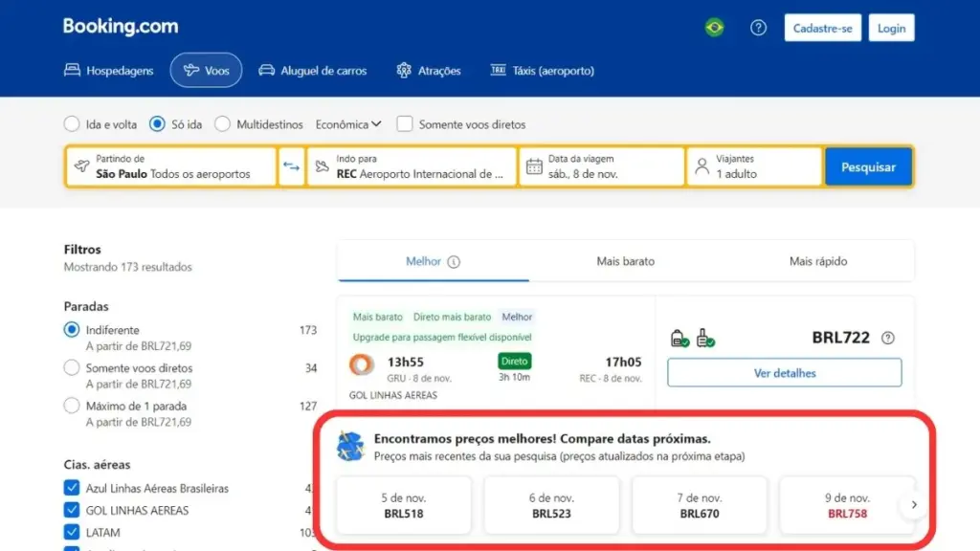Click Upgrade para passagem flexível disponível text
This screenshot has width=980, height=551.
click(442, 337)
